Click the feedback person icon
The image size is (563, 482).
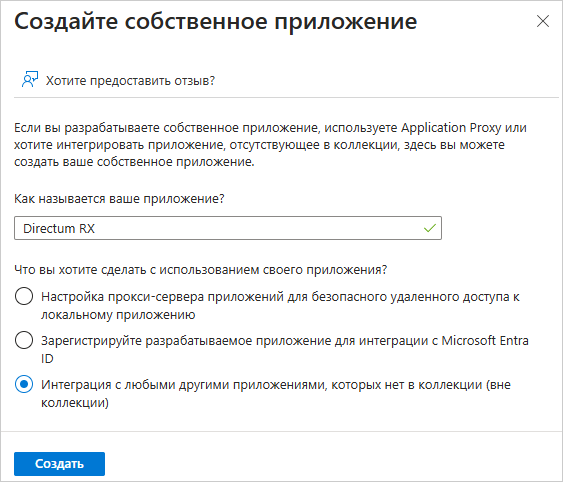click(30, 80)
